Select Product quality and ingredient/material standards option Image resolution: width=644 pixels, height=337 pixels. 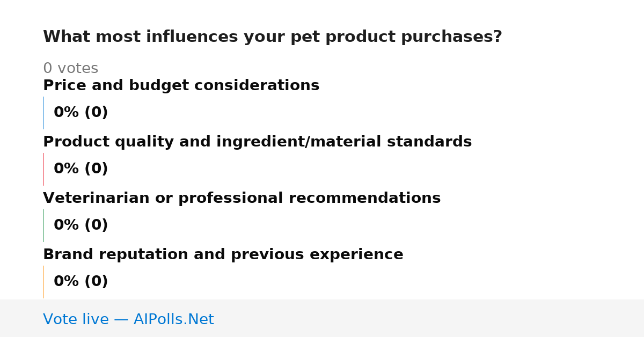(x=257, y=142)
